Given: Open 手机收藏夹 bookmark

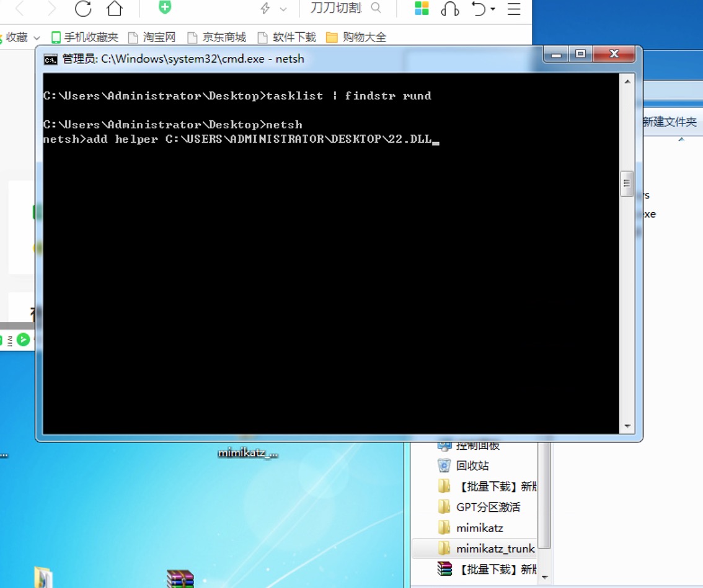Looking at the screenshot, I should tap(85, 37).
